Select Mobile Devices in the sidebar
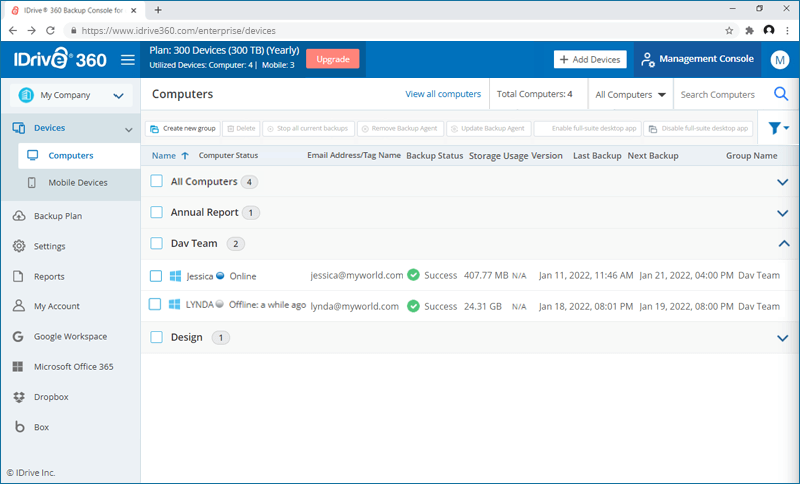 click(77, 183)
